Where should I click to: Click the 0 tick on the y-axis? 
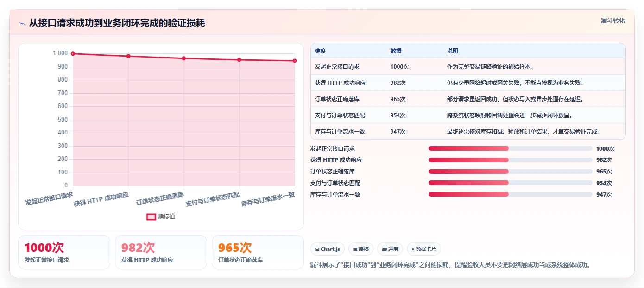[66, 186]
